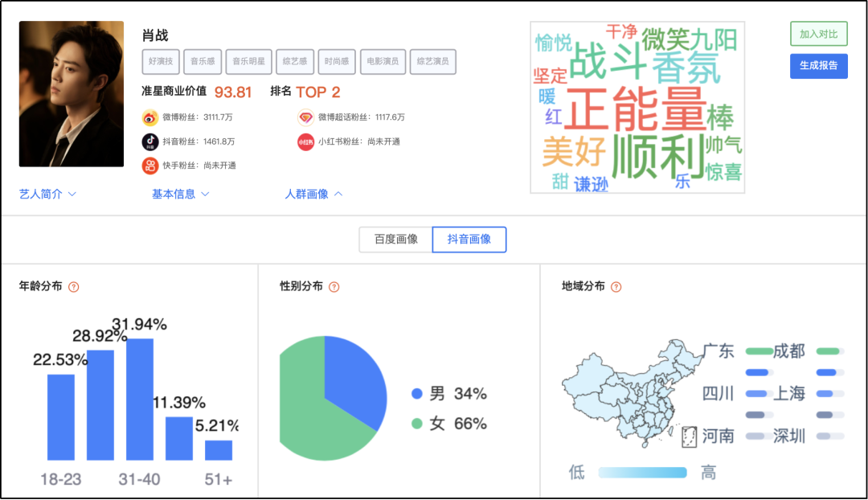Toggle the 男 legend item in pie chart
Viewport: 868px width, 500px height.
coord(449,394)
